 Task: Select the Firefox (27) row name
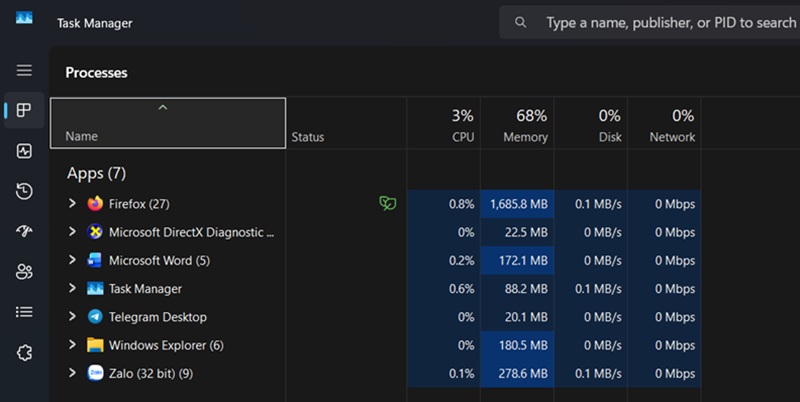tap(139, 204)
